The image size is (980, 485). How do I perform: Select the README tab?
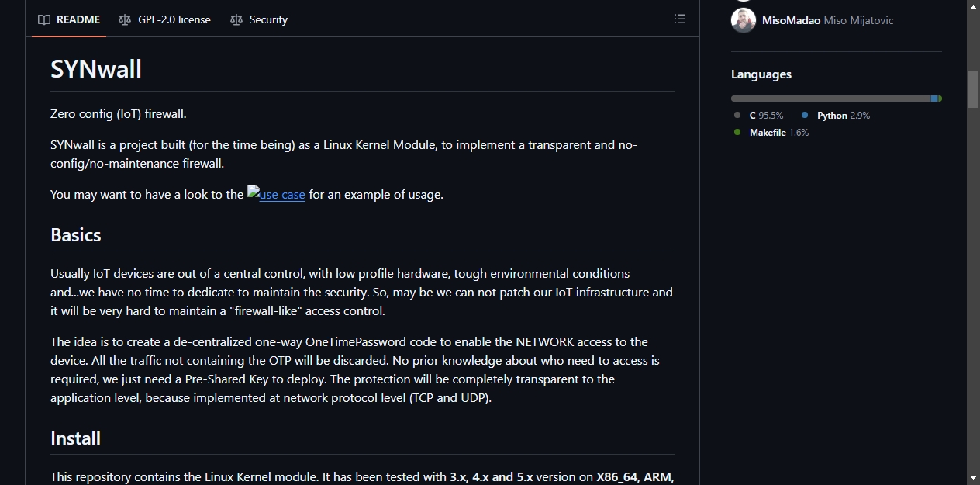click(69, 19)
